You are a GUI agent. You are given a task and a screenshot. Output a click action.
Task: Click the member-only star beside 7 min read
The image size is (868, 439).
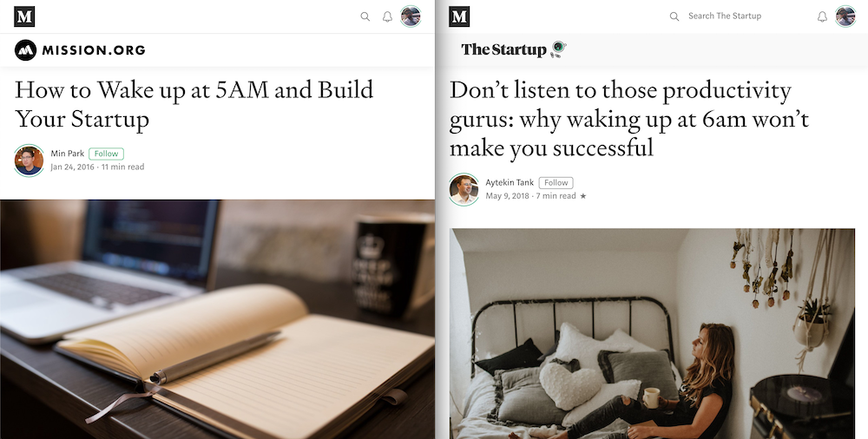[583, 196]
